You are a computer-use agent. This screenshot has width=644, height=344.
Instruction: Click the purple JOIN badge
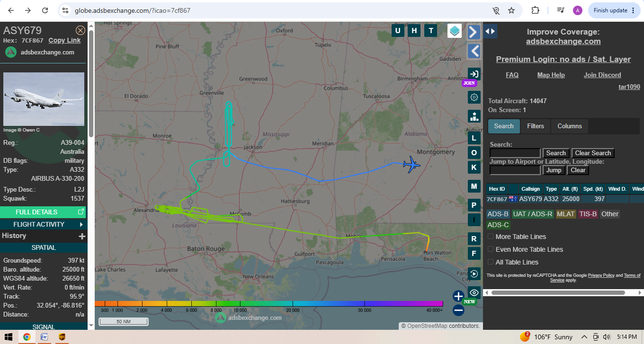(x=469, y=83)
